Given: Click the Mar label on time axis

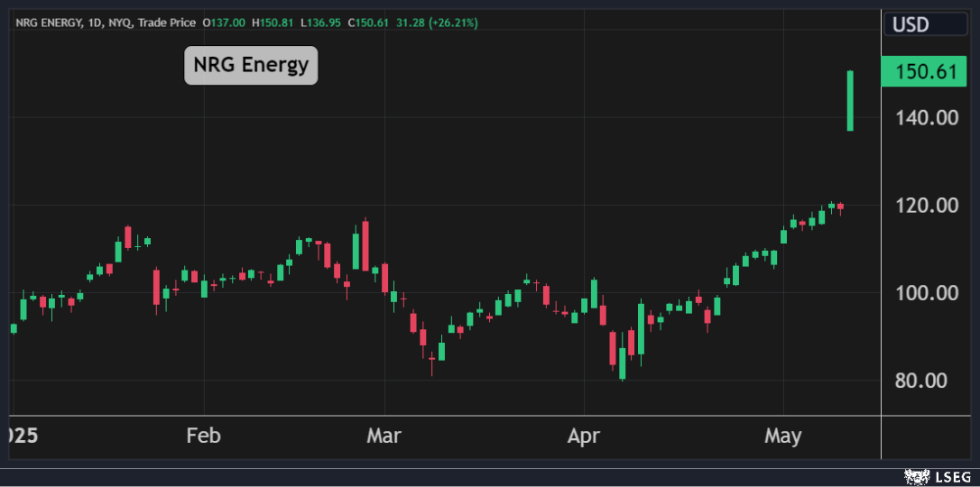Looking at the screenshot, I should 384,436.
